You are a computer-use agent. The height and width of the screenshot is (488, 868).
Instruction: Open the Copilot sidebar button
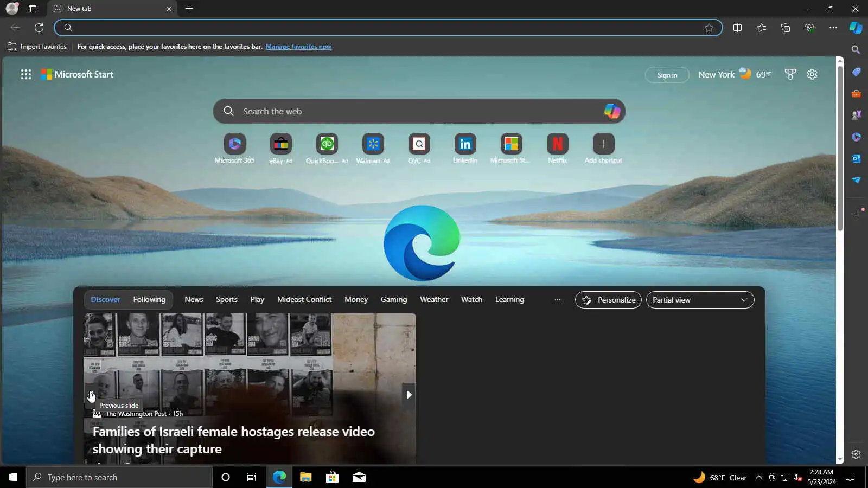coord(856,28)
